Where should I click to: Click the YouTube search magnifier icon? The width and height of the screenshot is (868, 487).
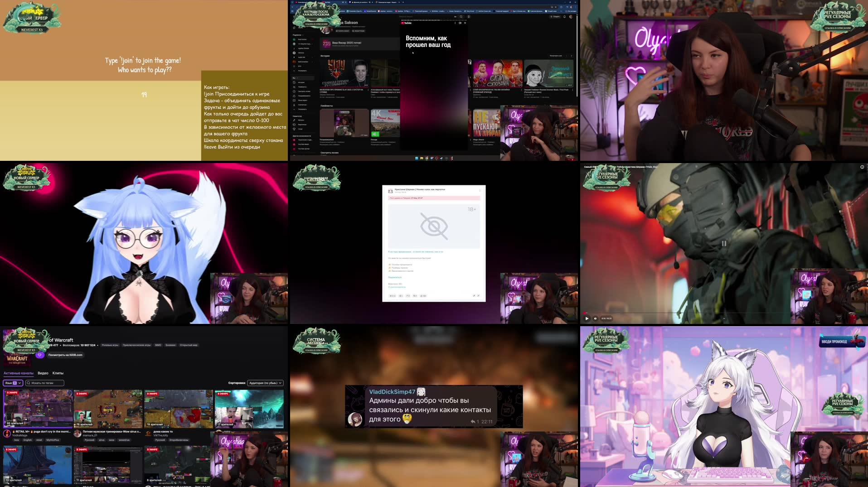(x=461, y=17)
